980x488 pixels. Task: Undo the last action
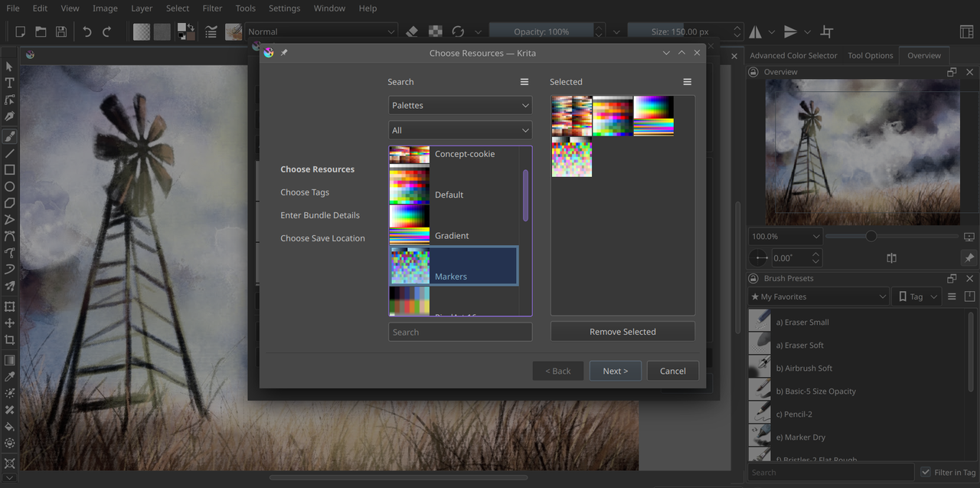coord(87,31)
